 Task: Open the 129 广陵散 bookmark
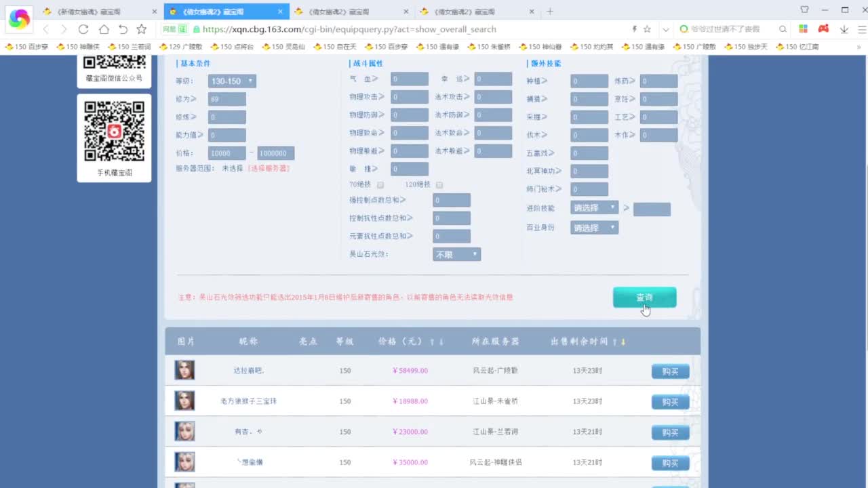tap(180, 47)
